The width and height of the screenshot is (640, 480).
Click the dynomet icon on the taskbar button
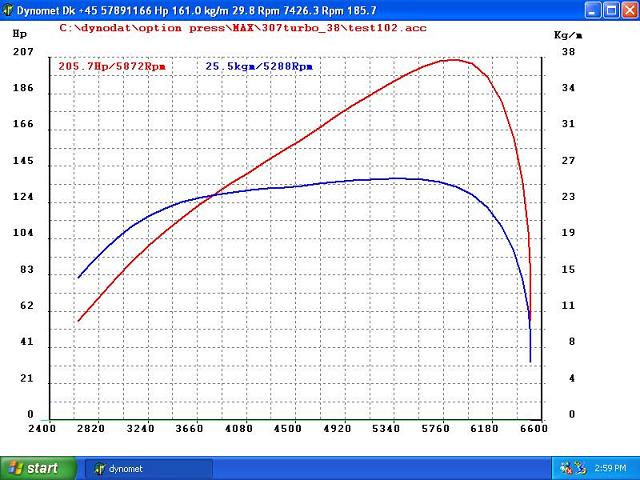click(x=99, y=467)
